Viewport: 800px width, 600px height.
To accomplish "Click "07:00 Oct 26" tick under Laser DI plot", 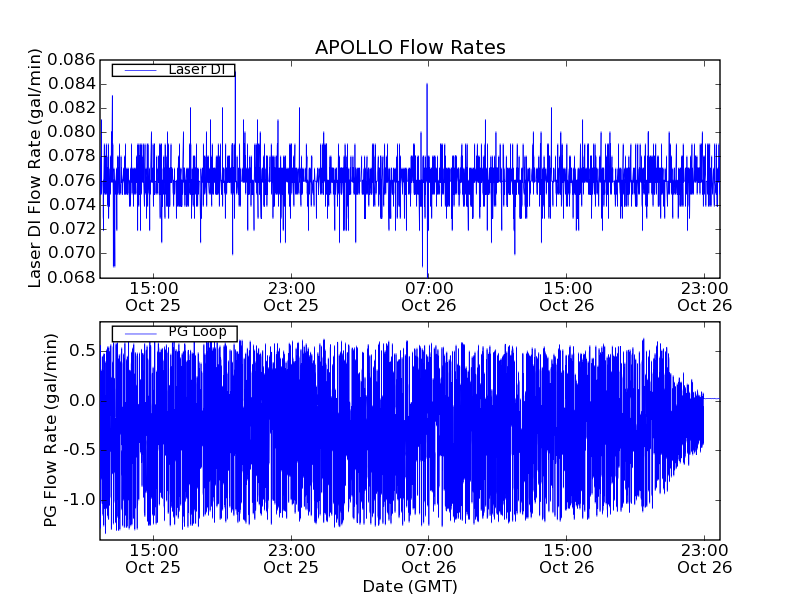I will click(x=429, y=297).
